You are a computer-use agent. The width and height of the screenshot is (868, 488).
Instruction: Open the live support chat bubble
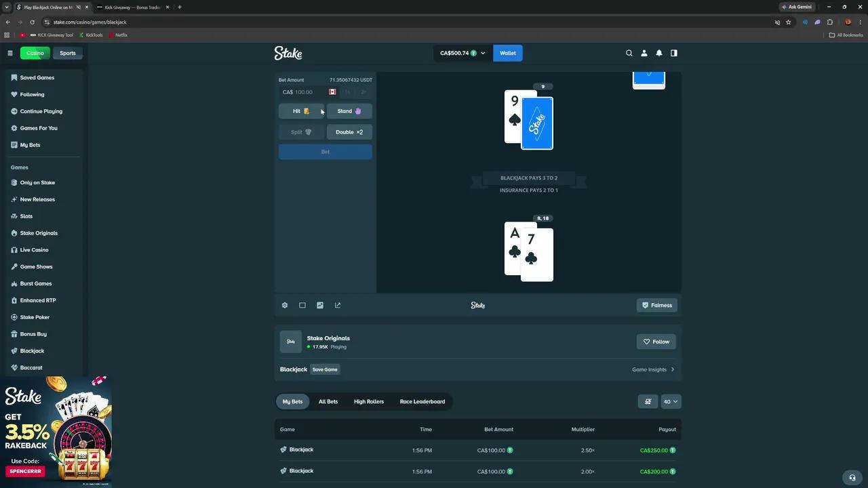pyautogui.click(x=852, y=477)
